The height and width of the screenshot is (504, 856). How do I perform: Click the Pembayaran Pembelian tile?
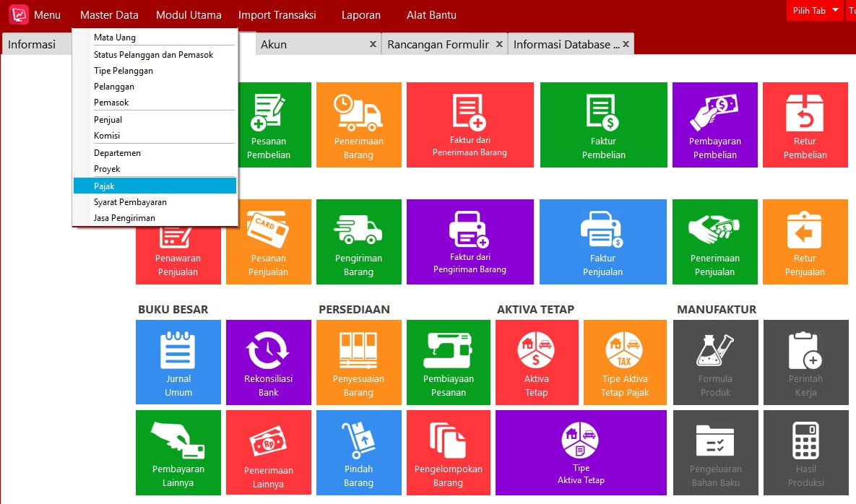pos(714,125)
